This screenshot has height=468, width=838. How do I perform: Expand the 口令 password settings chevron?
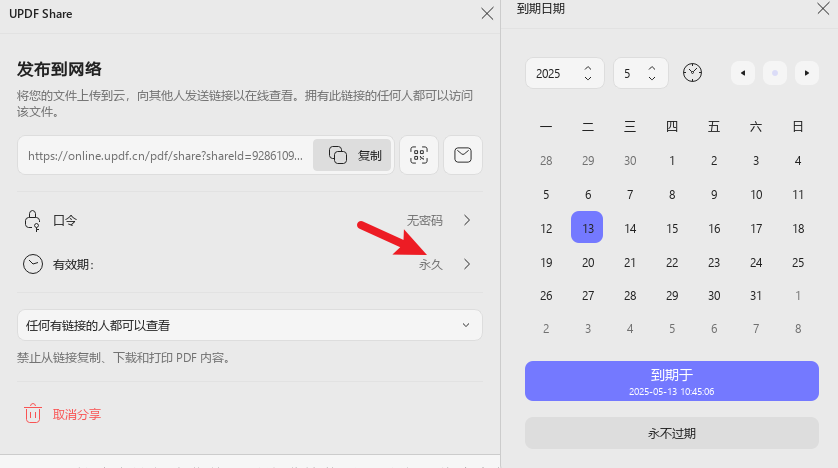(467, 220)
